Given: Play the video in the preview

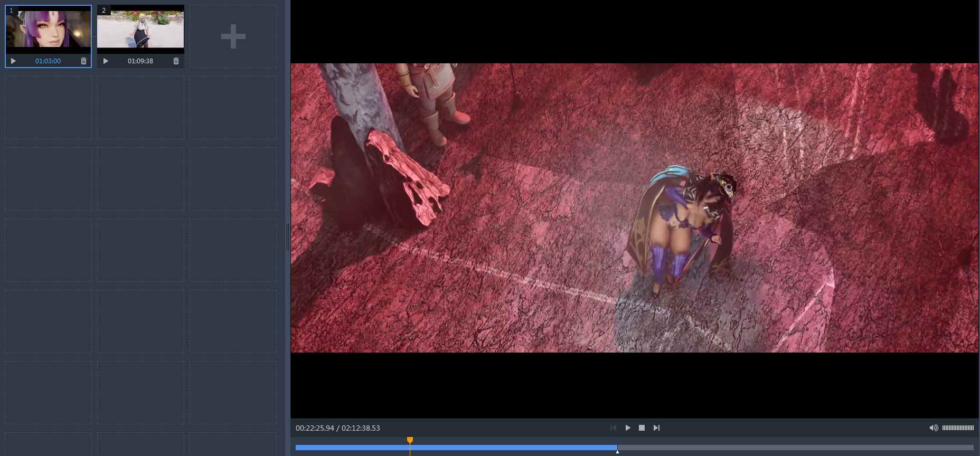Looking at the screenshot, I should point(628,428).
